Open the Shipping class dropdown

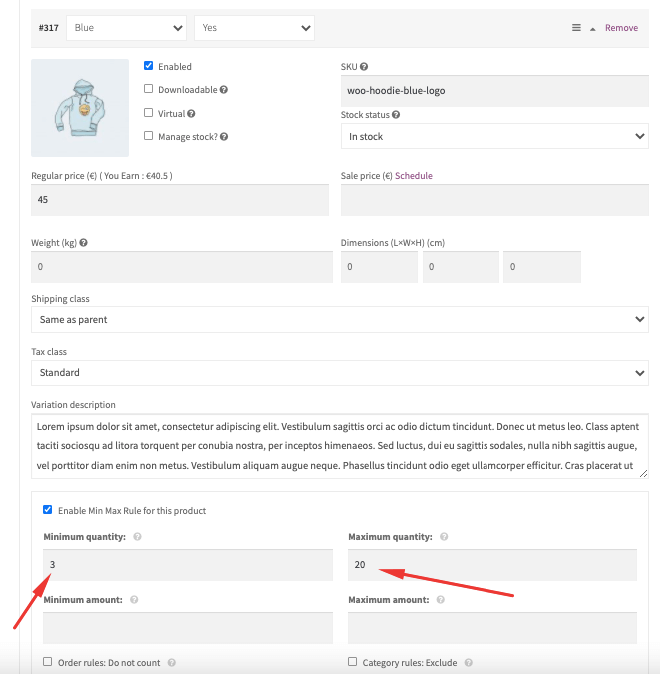pos(340,320)
